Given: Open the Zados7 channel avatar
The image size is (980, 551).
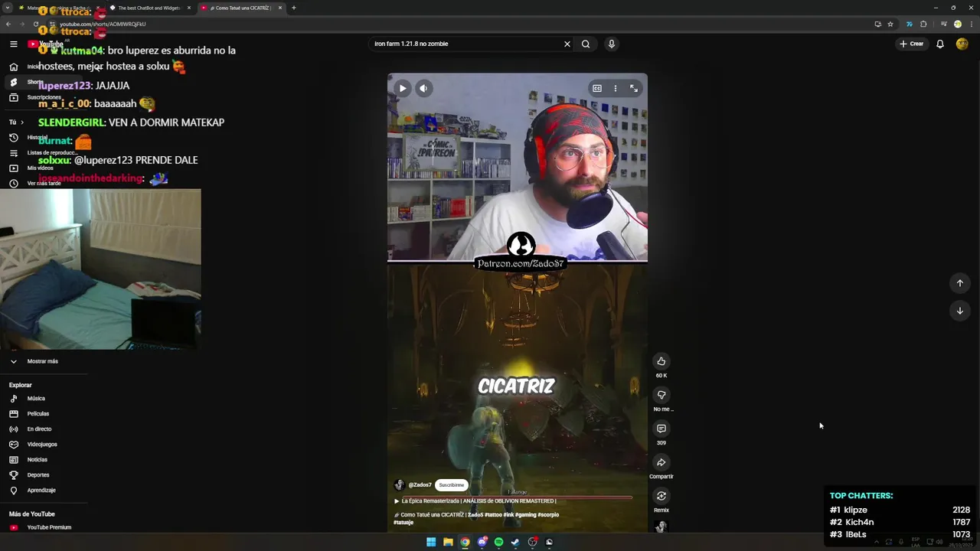Looking at the screenshot, I should click(399, 485).
